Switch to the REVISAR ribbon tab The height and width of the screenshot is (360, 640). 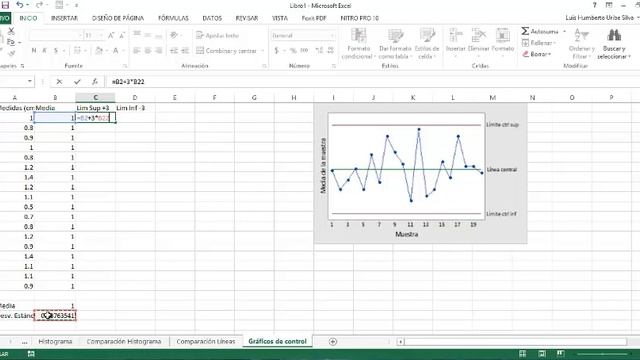247,18
